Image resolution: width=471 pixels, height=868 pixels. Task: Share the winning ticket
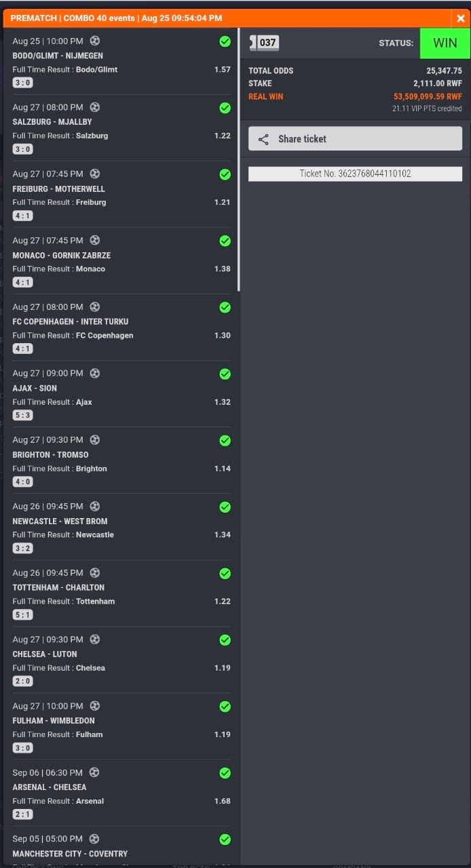click(x=355, y=138)
